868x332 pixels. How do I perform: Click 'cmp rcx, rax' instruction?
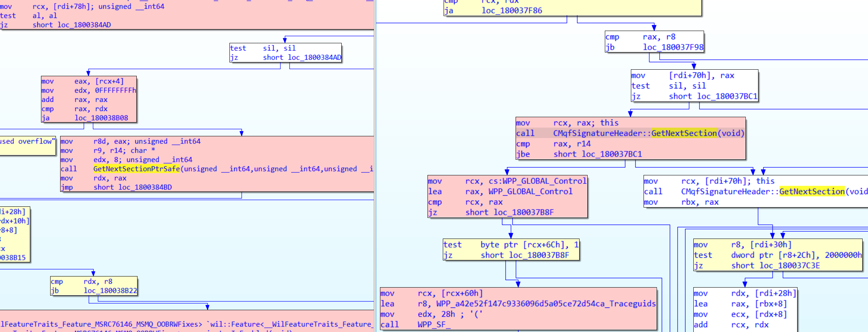click(465, 202)
